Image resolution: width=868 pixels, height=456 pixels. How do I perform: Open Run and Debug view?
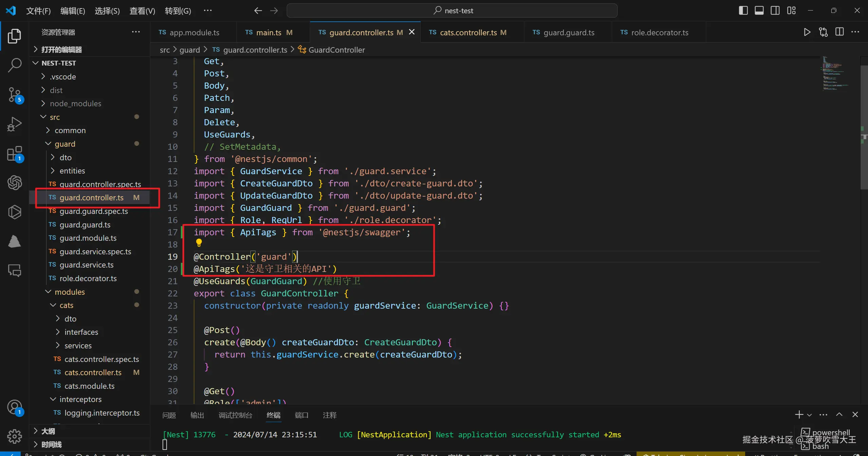tap(14, 124)
